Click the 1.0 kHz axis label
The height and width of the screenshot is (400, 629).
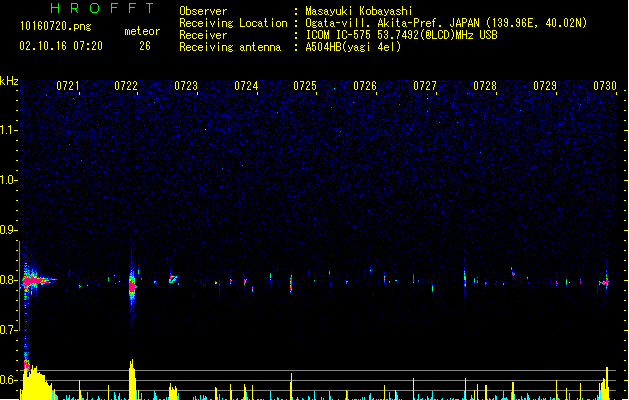click(x=8, y=180)
